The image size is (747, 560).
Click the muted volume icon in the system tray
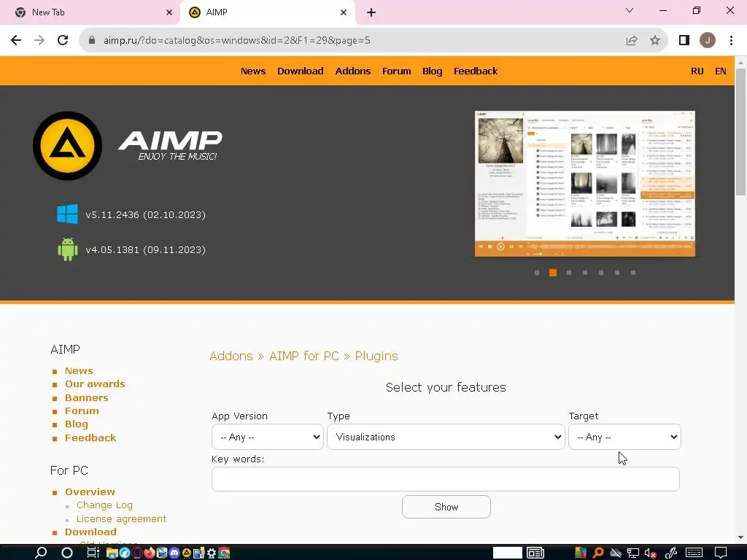(650, 553)
